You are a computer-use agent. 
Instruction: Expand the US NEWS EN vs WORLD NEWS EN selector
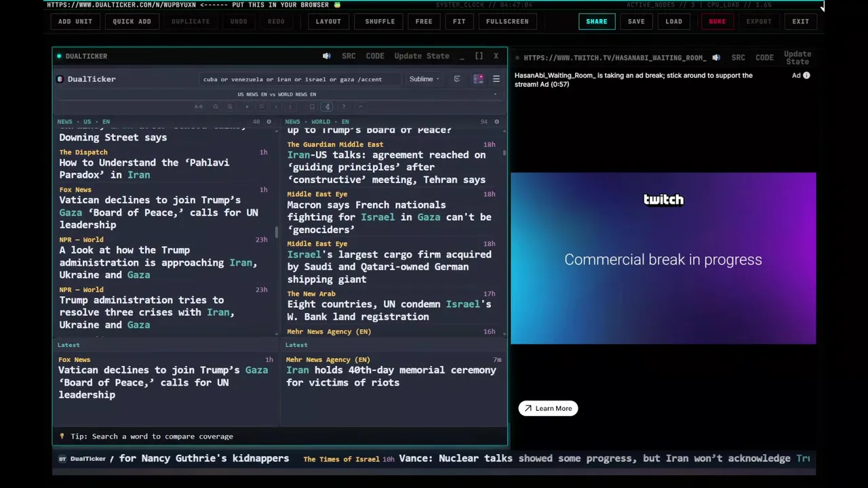[279, 94]
